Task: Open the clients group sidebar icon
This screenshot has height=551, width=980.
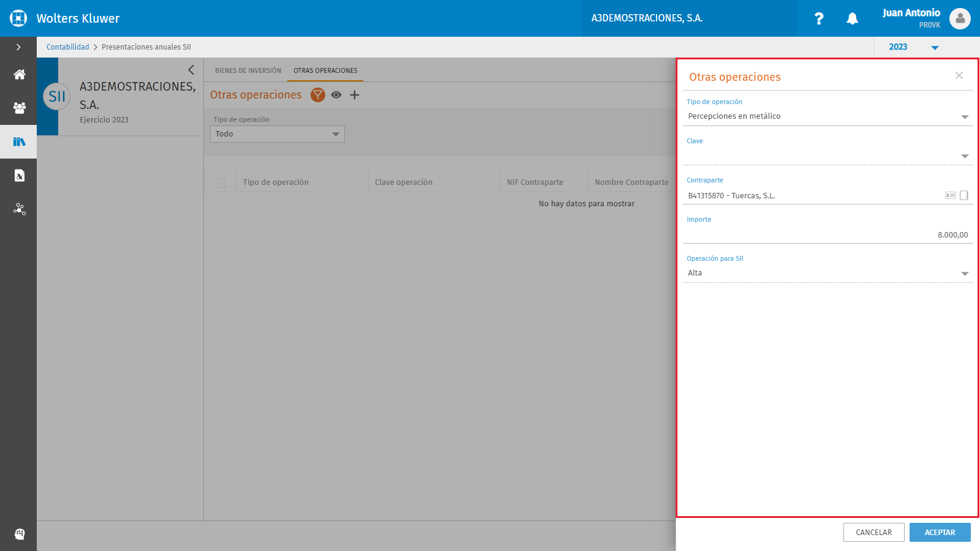Action: click(20, 108)
